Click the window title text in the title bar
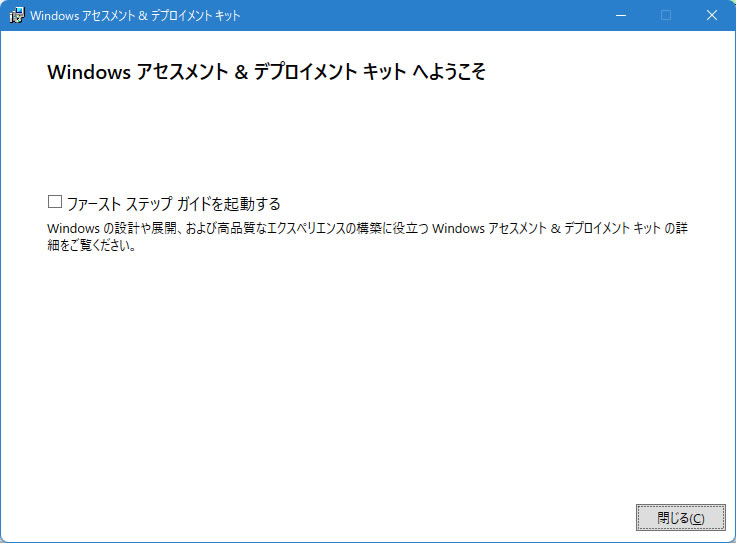Image resolution: width=736 pixels, height=543 pixels. pos(135,16)
